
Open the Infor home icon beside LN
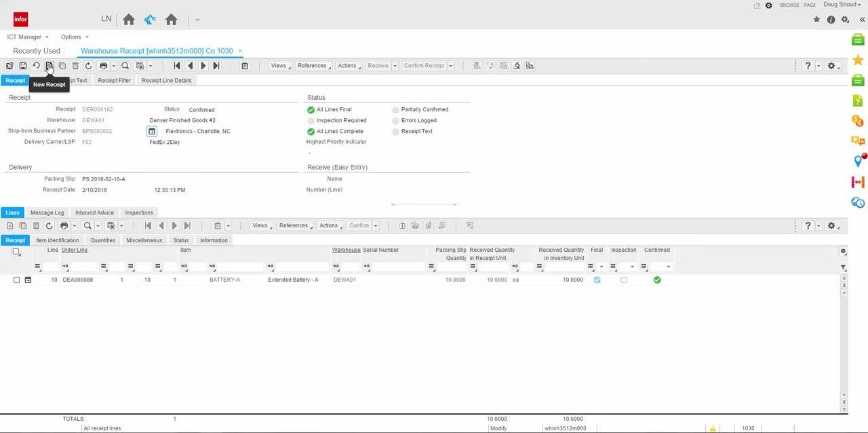129,20
